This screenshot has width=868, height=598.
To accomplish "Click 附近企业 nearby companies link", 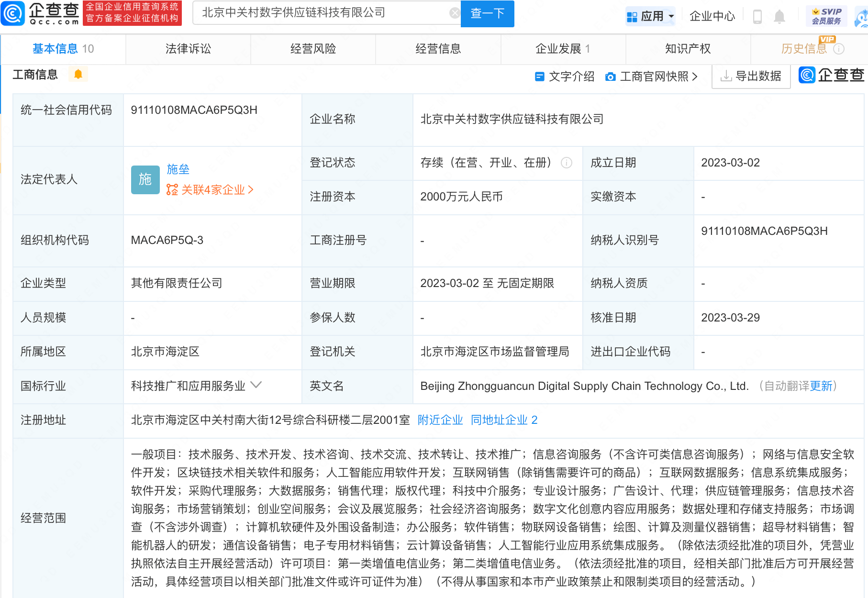I will point(440,420).
